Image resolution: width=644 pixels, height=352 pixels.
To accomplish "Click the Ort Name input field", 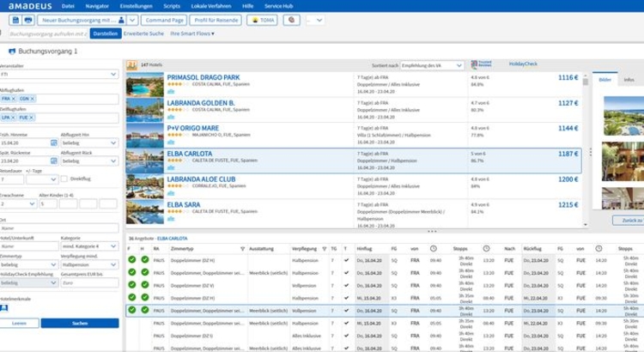I will coord(59,228).
